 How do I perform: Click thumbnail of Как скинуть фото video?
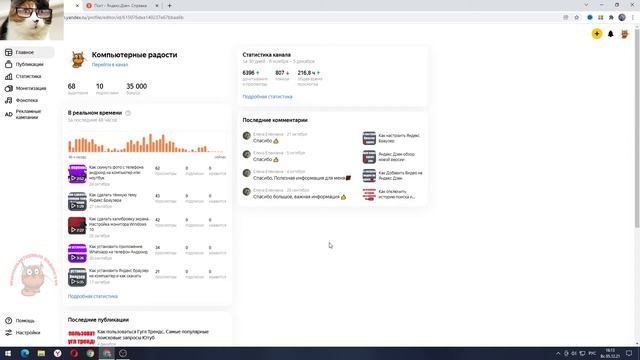(x=77, y=174)
